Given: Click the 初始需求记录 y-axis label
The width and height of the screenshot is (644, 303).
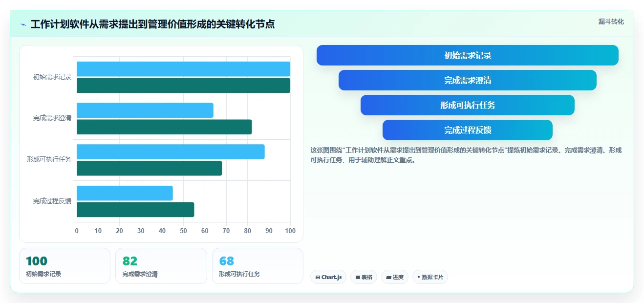Looking at the screenshot, I should (52, 77).
